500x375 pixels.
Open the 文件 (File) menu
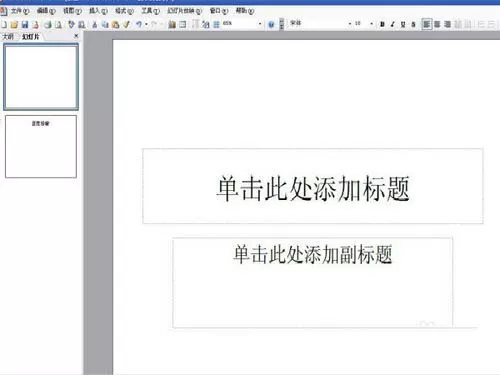[x=20, y=11]
